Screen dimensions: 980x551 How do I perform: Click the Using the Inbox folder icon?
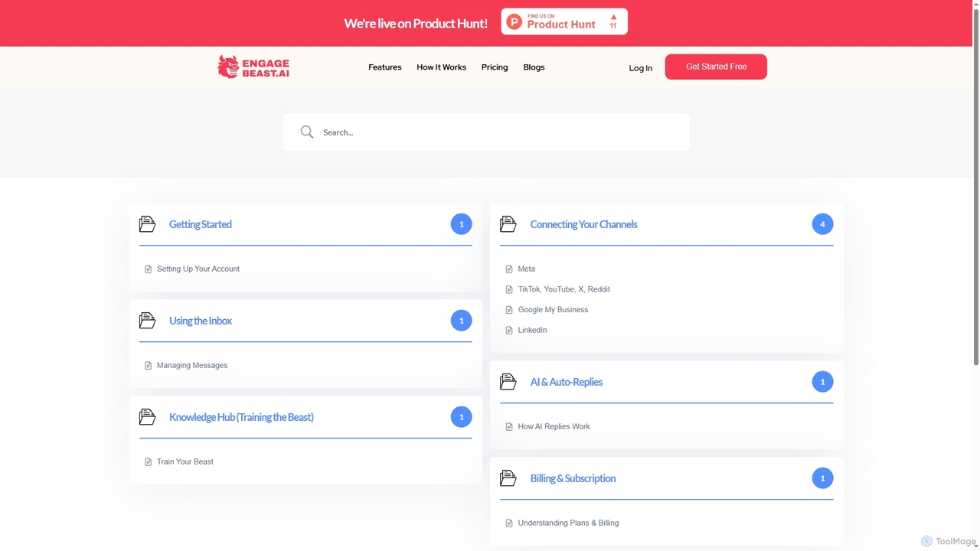147,321
